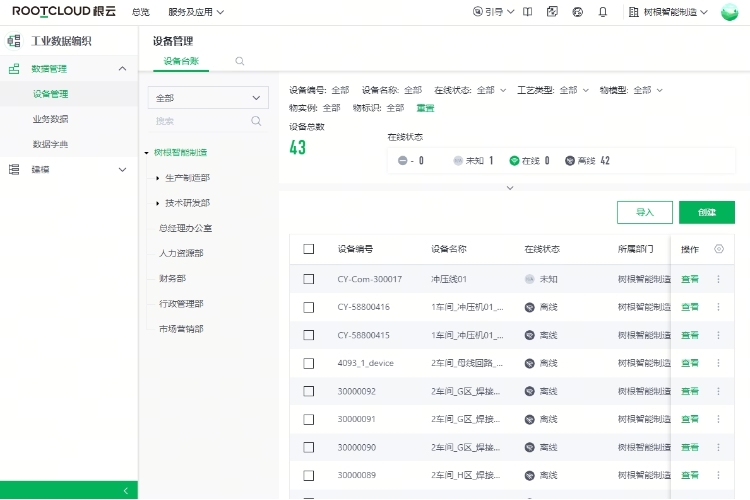The image size is (750, 500).
Task: Click search magnifier icon beside 设备台账 tab
Action: (x=239, y=61)
